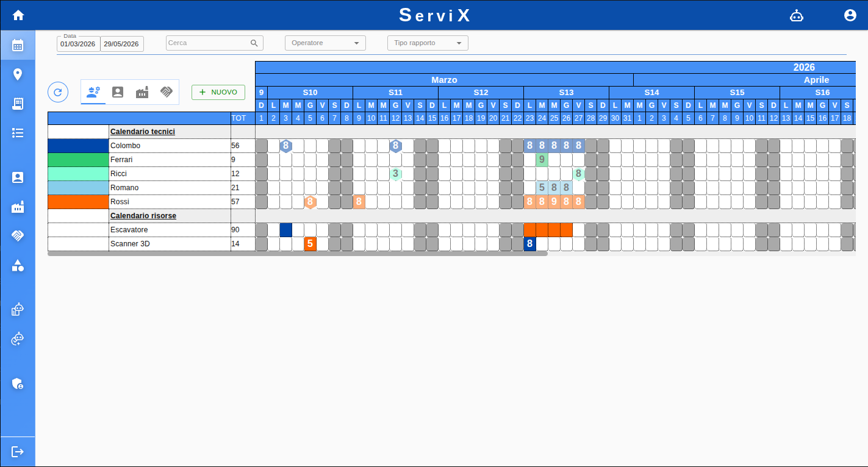Go to the home page icon

pos(18,15)
